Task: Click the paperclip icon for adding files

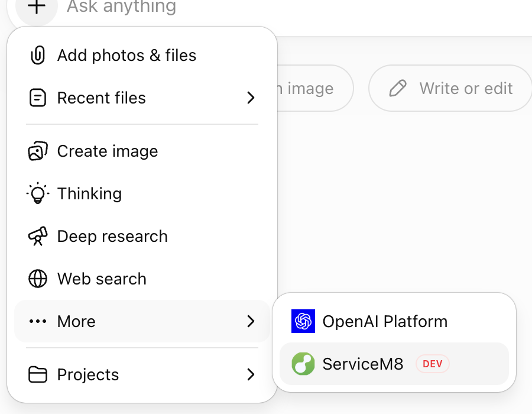Action: [38, 55]
